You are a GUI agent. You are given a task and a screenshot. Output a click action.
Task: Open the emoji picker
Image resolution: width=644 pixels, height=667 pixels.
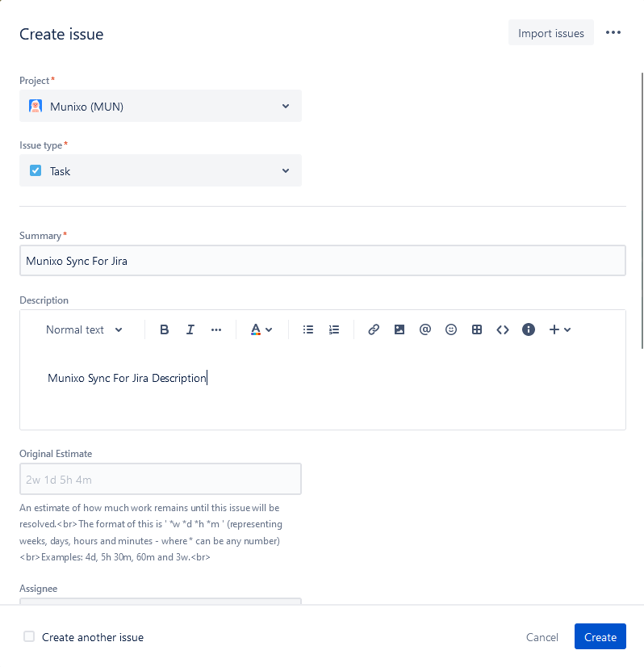click(451, 329)
